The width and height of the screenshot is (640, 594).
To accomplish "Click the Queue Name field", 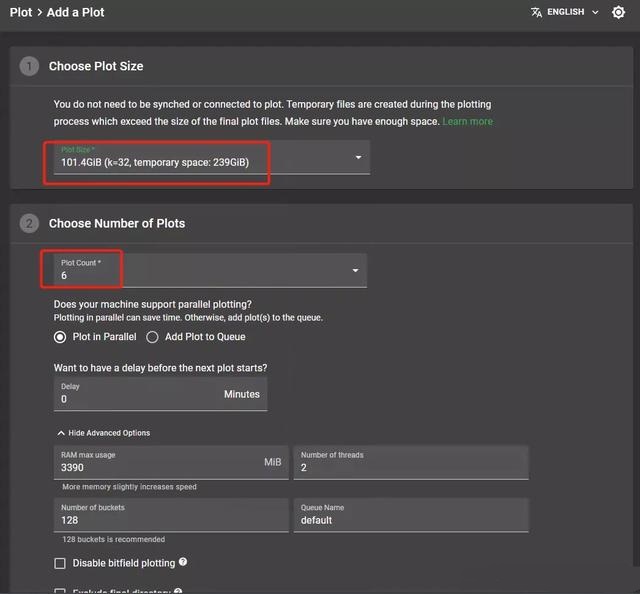I will [x=411, y=515].
